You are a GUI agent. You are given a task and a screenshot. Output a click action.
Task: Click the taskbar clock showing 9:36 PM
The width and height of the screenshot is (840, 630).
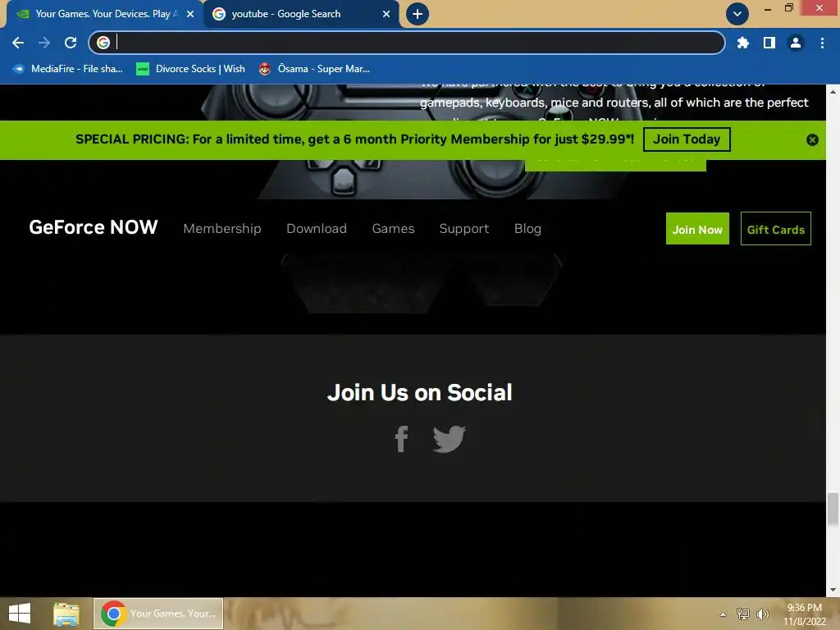click(804, 614)
